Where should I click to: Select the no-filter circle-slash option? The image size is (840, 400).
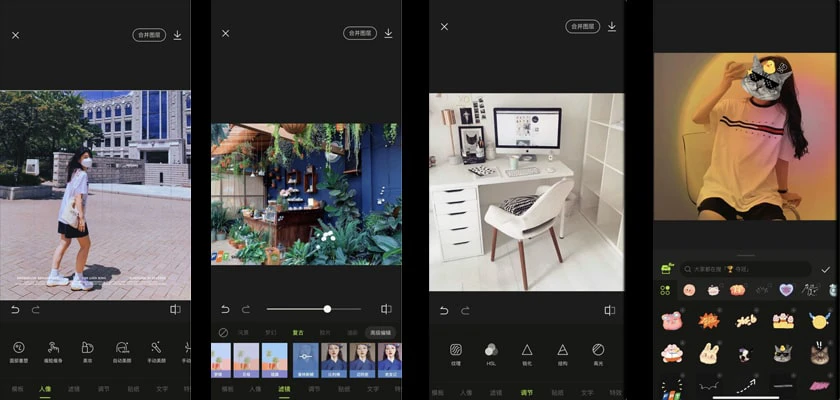[224, 332]
